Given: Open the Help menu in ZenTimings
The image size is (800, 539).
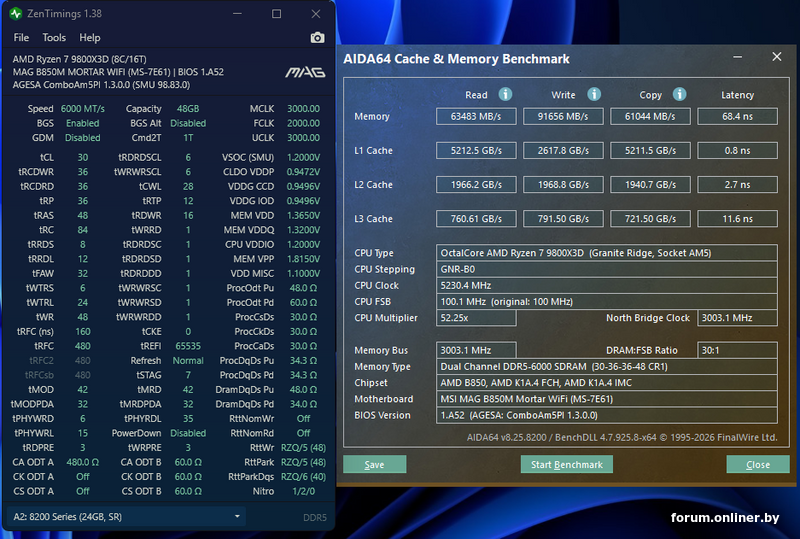Looking at the screenshot, I should pos(90,38).
